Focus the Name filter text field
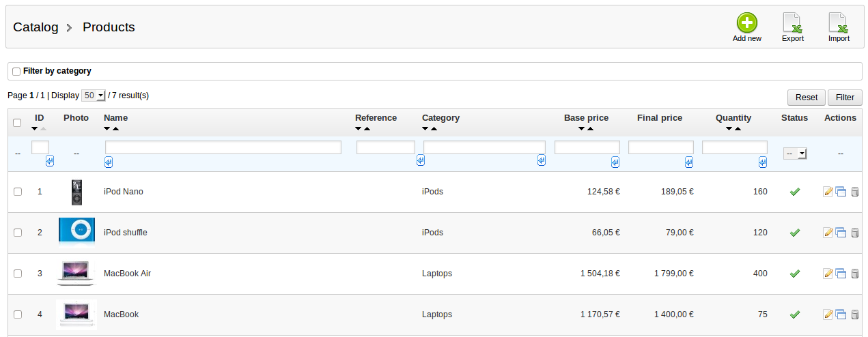Image resolution: width=868 pixels, height=337 pixels. 223,147
